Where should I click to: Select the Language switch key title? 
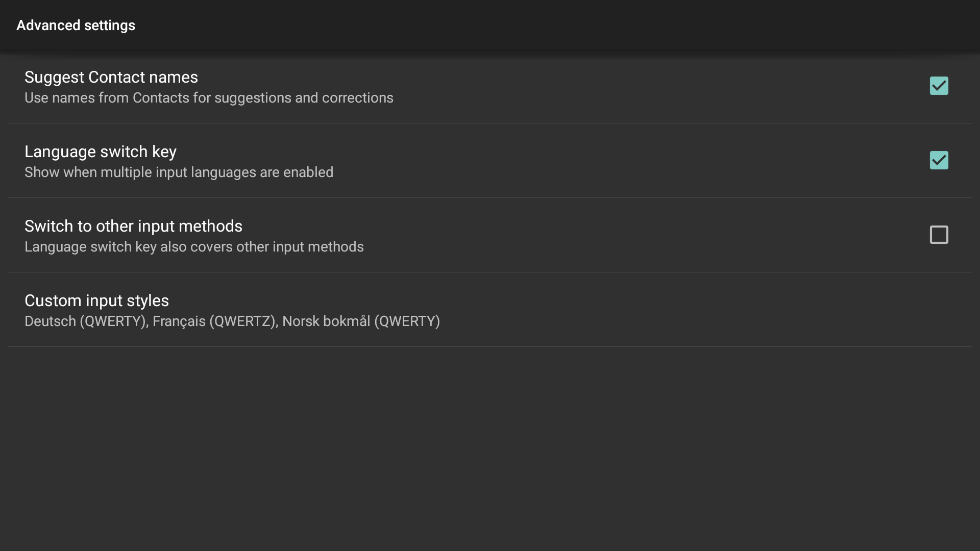pos(100,152)
